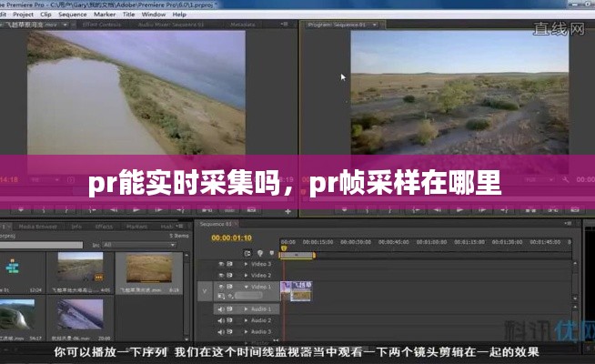Switch to the Effects tab
The width and height of the screenshot is (595, 364).
(x=104, y=227)
